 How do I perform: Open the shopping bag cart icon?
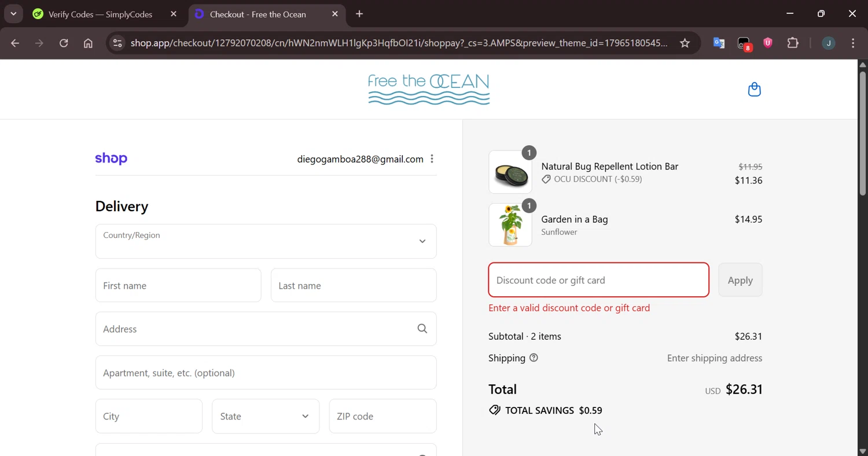point(754,90)
